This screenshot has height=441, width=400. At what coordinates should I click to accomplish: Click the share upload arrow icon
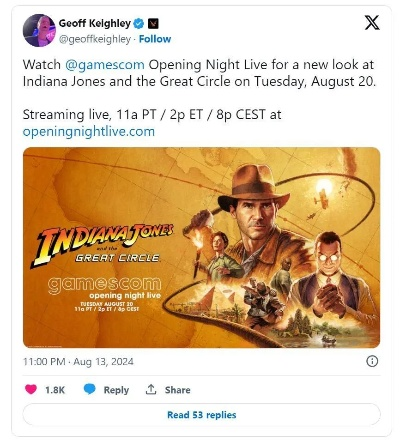coord(151,389)
